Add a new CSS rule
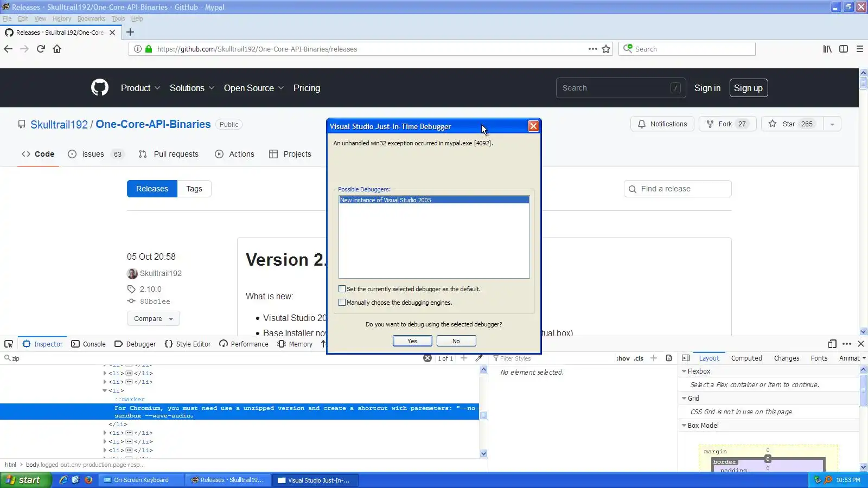 point(654,358)
